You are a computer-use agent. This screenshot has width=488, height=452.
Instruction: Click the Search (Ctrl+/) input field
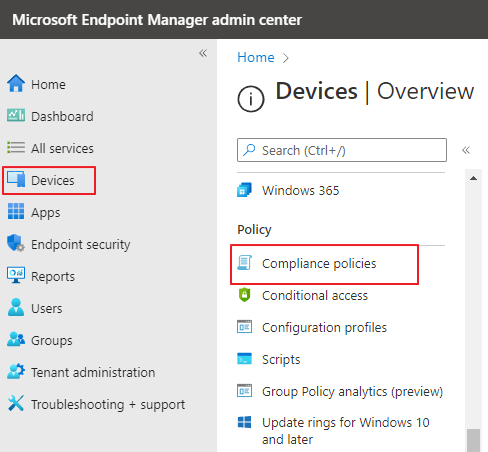coord(342,150)
